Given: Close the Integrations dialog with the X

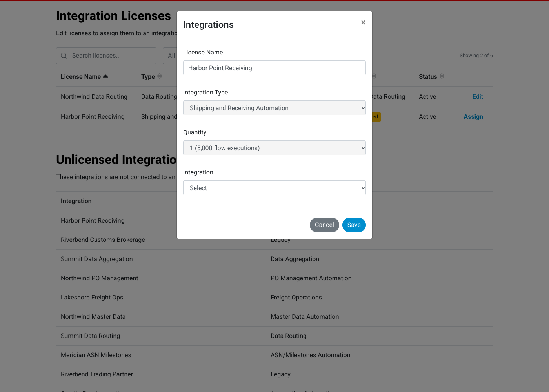Looking at the screenshot, I should point(363,22).
